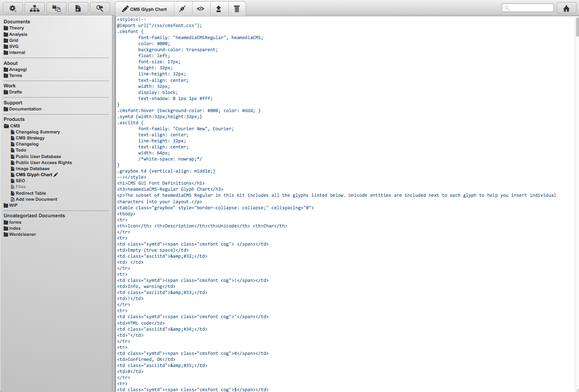Go to home via the house icon

566,8
